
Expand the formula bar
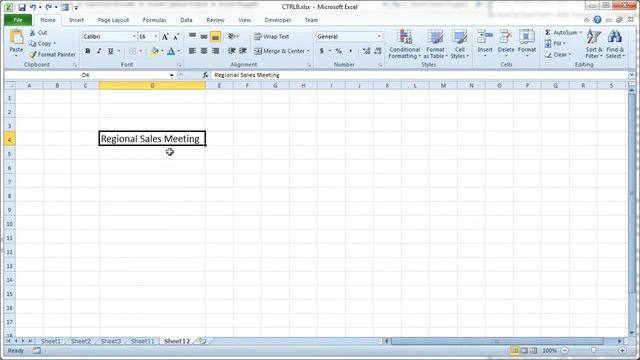pos(631,75)
